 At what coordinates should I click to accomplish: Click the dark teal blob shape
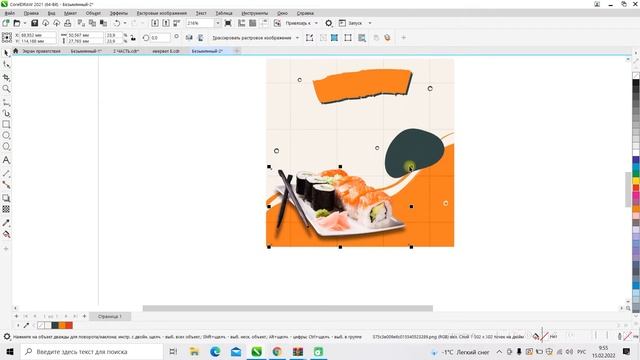click(414, 153)
